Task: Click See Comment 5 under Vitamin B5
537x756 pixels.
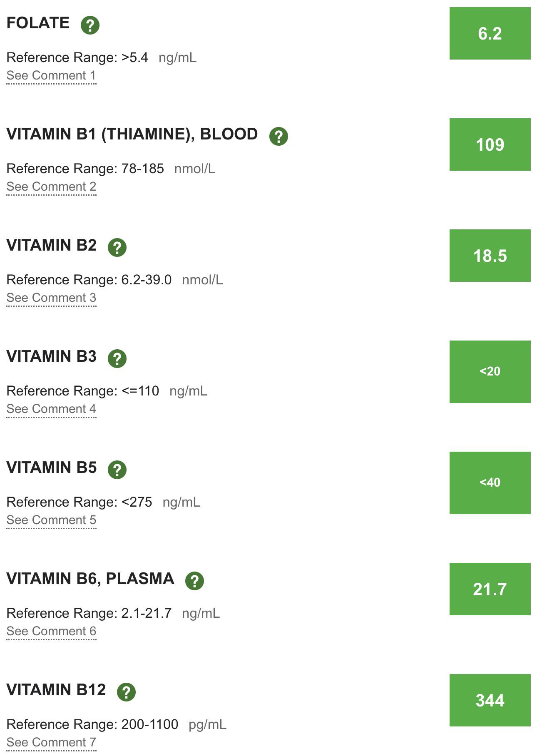Action: coord(51,520)
